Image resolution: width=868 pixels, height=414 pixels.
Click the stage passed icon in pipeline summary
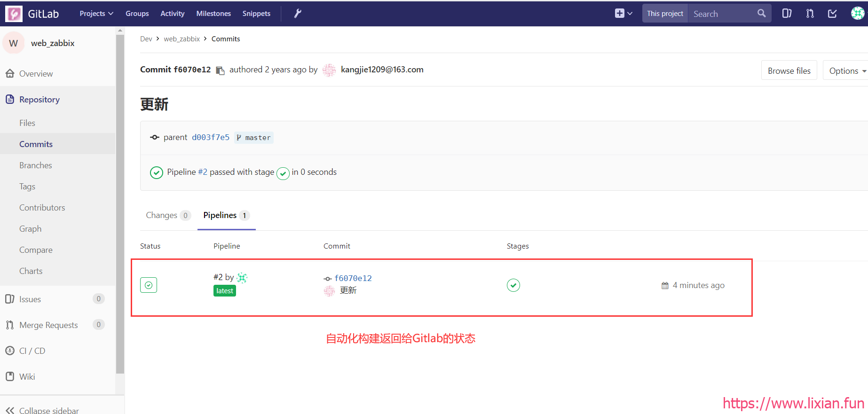click(x=283, y=173)
